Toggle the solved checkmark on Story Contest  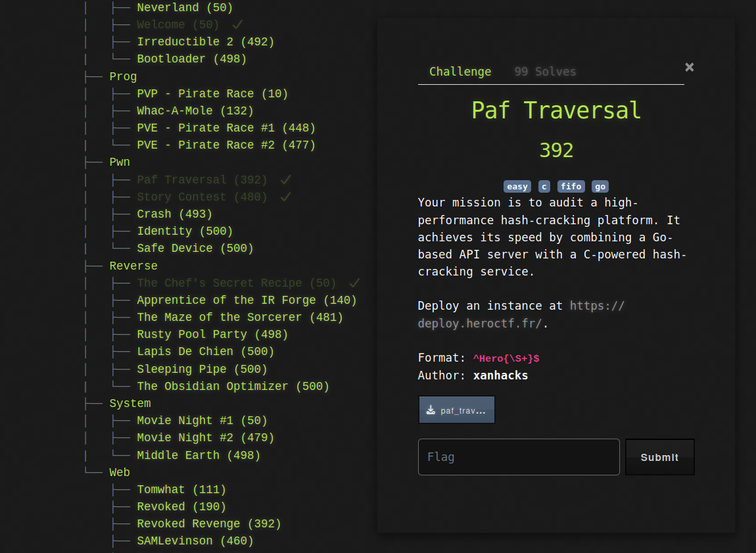click(287, 196)
